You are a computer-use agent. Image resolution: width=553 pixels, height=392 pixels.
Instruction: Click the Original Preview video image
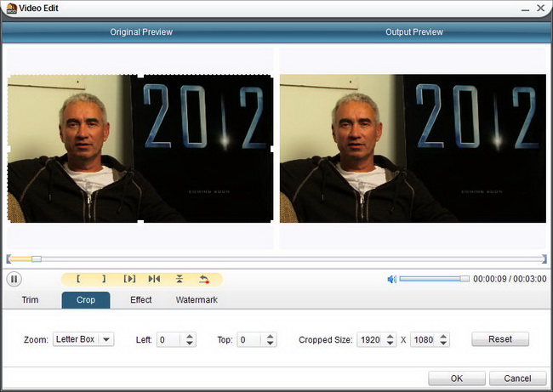tap(140, 149)
